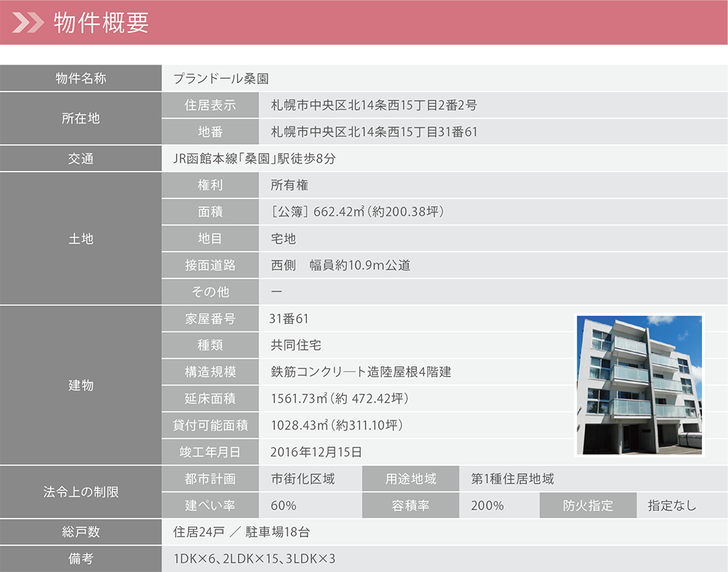Select the 接面道路 label cell
Image resolution: width=728 pixels, height=572 pixels.
(210, 265)
